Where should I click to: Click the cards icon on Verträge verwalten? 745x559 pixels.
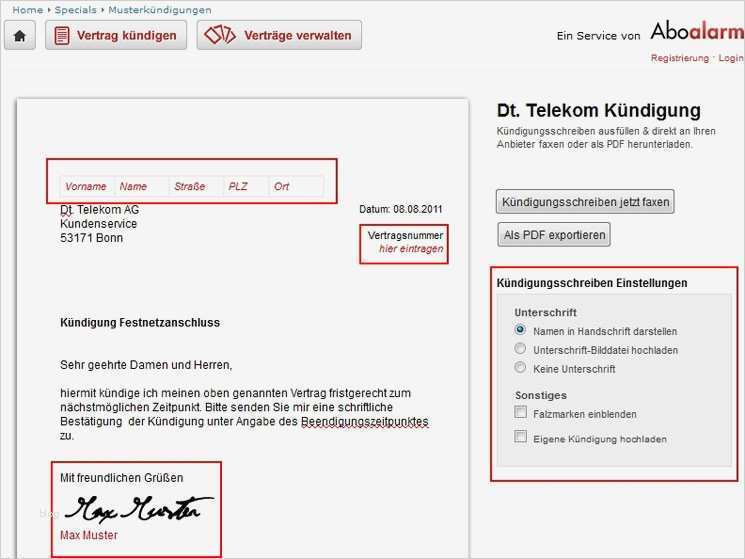[220, 35]
